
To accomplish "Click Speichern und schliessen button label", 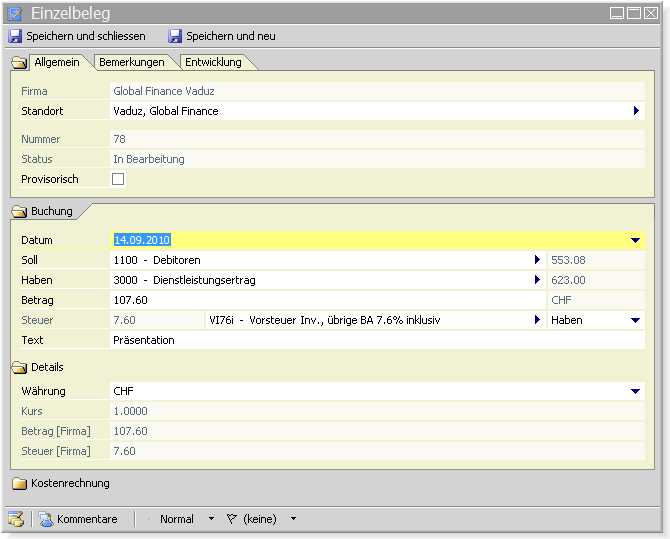I will coord(86,36).
